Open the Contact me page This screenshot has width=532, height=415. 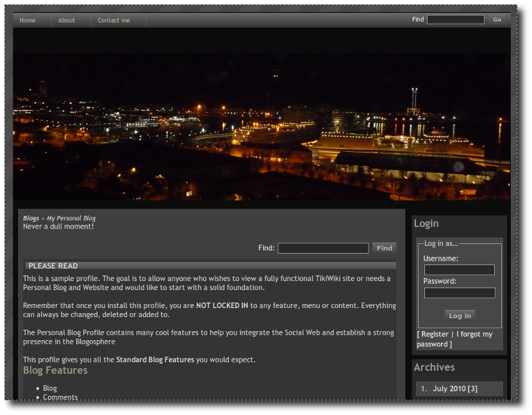pos(113,20)
